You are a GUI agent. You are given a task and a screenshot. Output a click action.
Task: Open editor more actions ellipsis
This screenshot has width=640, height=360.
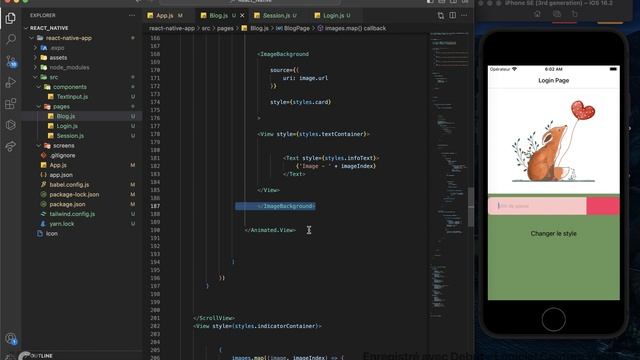[x=464, y=16]
